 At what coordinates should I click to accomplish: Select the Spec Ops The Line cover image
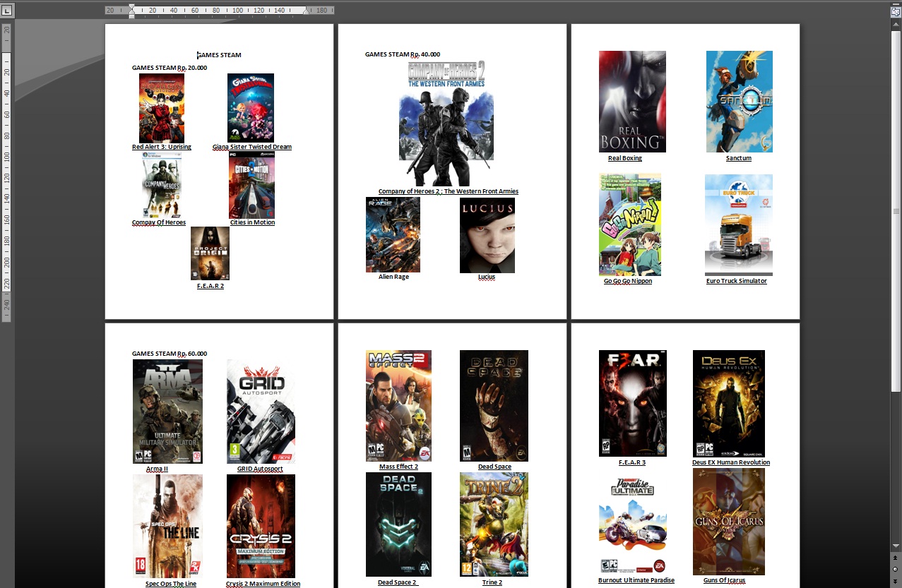(x=167, y=526)
